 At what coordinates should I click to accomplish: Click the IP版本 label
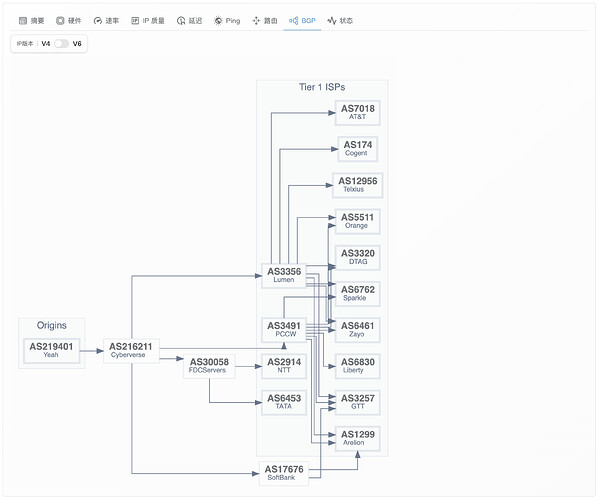click(x=25, y=44)
